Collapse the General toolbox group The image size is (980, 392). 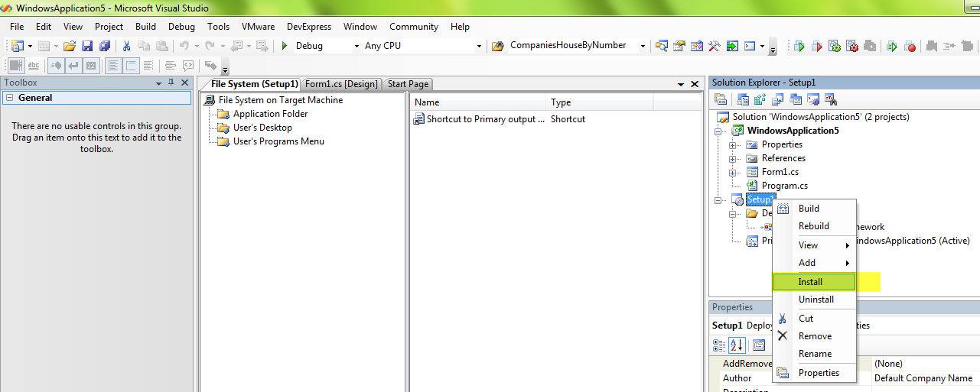(8, 98)
